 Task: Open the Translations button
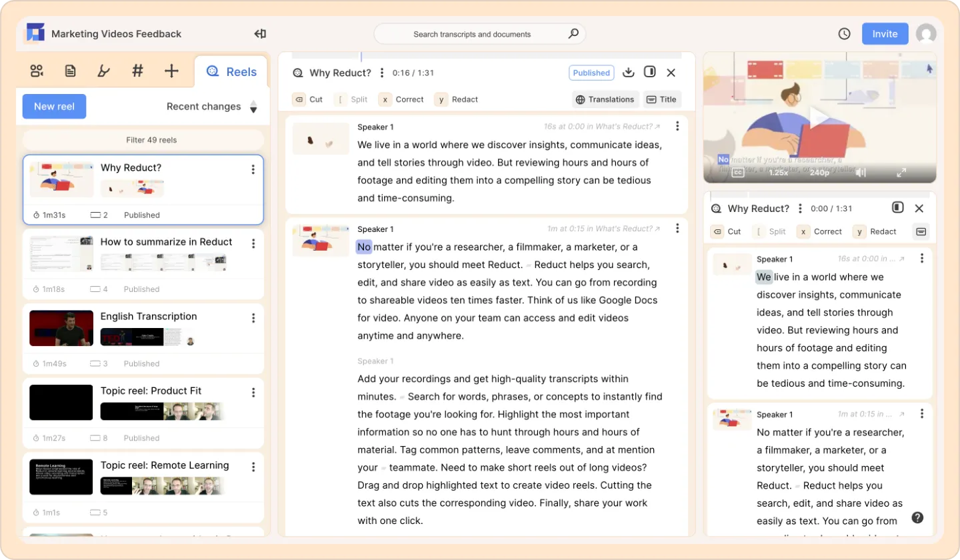point(605,99)
